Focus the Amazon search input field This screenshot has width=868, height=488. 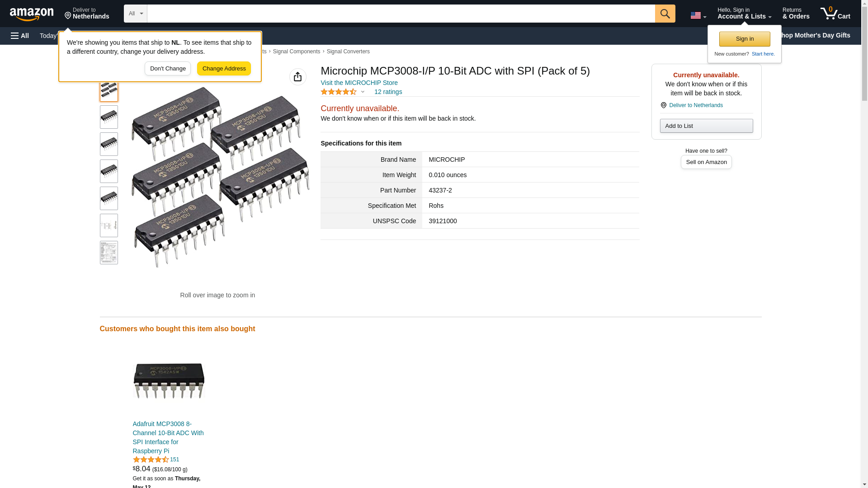click(x=401, y=14)
